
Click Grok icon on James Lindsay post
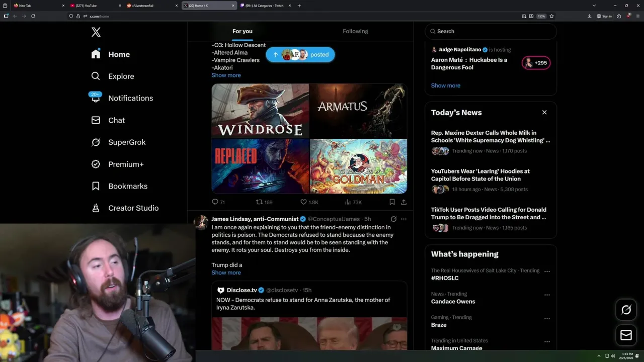point(393,219)
